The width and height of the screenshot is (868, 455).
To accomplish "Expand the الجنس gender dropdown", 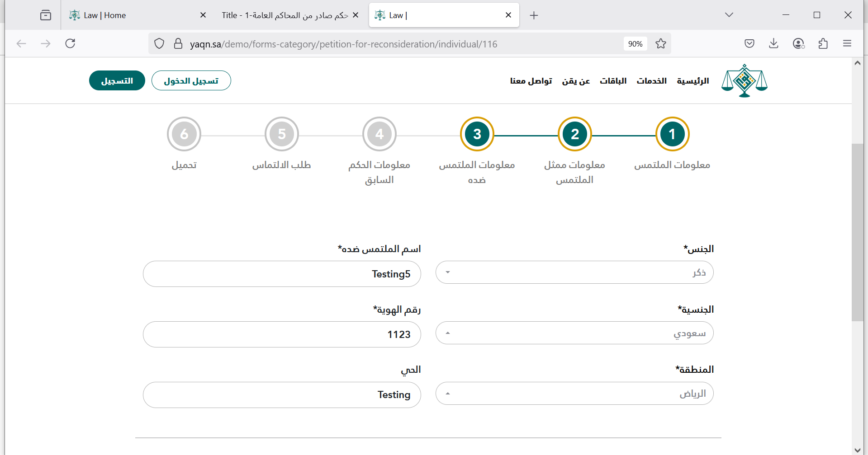I will pyautogui.click(x=574, y=272).
